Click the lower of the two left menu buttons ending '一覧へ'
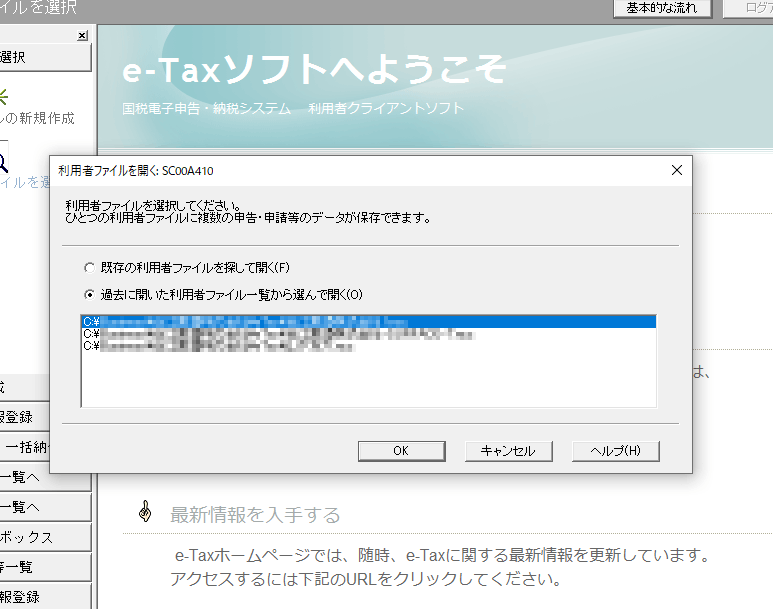The height and width of the screenshot is (609, 773). pyautogui.click(x=45, y=507)
